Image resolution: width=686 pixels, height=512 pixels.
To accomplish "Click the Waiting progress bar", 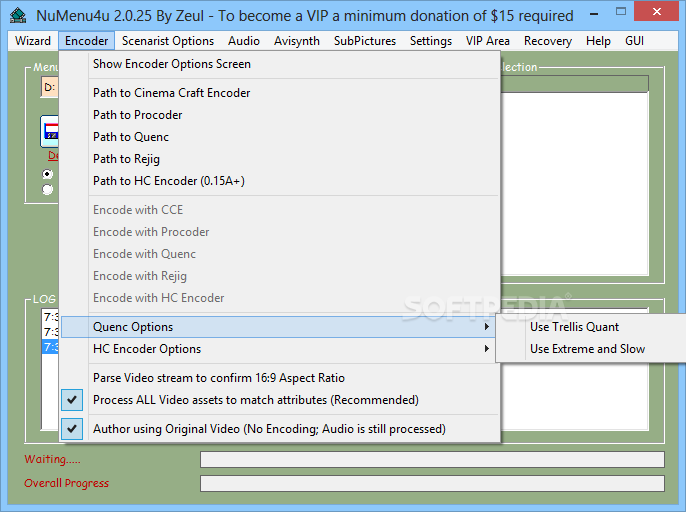I will tap(432, 459).
